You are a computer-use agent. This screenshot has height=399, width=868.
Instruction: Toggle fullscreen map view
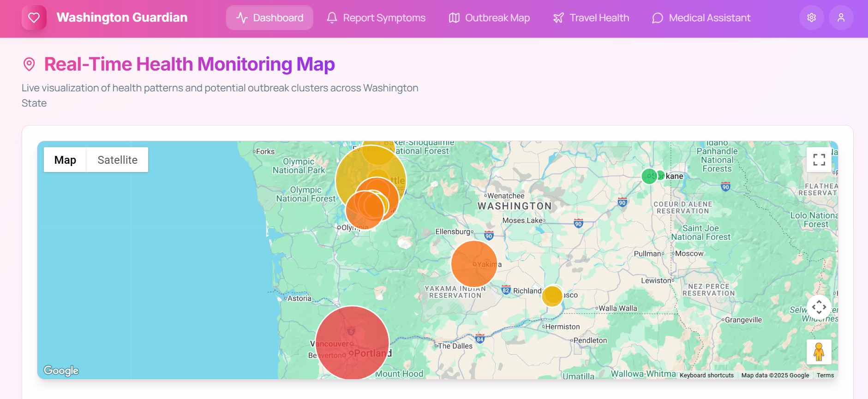[x=819, y=160]
